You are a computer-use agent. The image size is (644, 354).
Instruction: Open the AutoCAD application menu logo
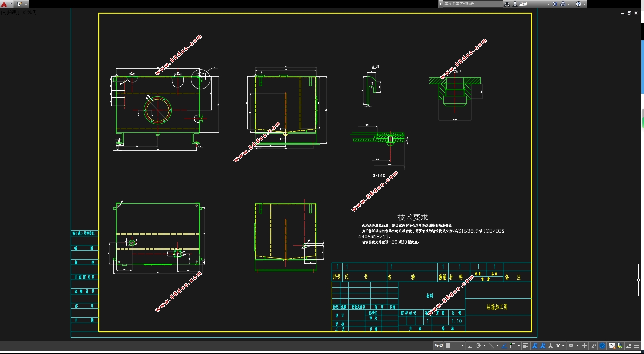4,4
